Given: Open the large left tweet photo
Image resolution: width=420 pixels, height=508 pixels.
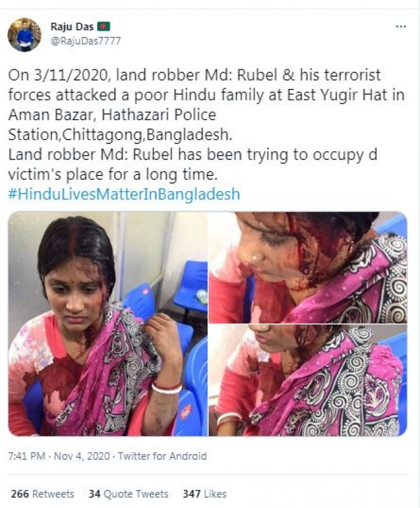Looking at the screenshot, I should coord(107,324).
